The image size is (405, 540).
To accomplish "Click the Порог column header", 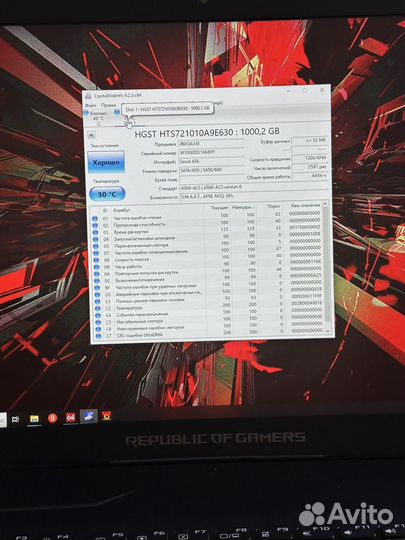I will click(274, 206).
